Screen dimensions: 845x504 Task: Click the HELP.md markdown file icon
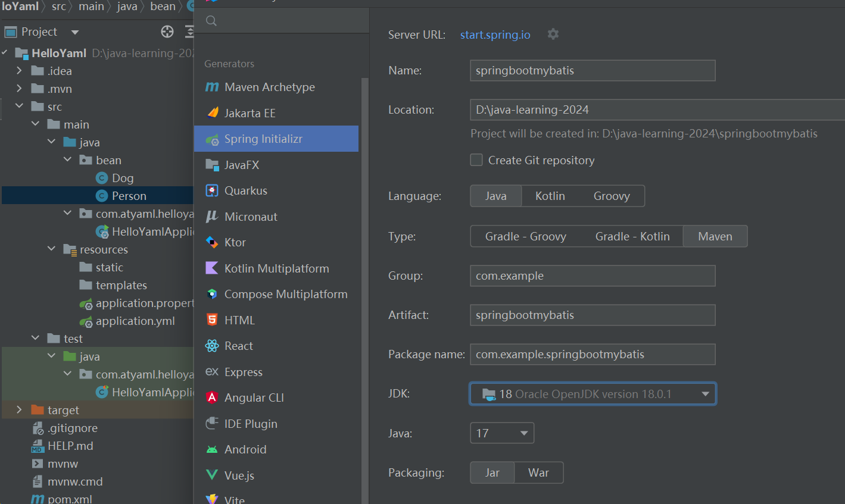click(38, 446)
